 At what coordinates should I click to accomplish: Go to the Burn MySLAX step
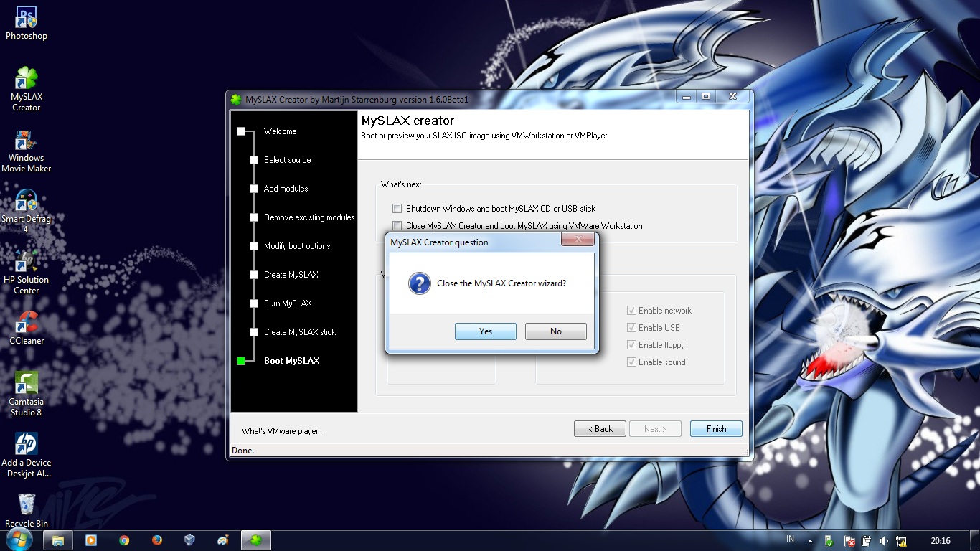point(288,303)
